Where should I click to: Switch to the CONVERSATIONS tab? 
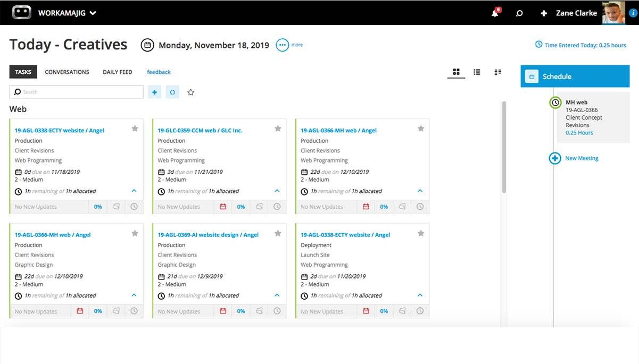[67, 72]
